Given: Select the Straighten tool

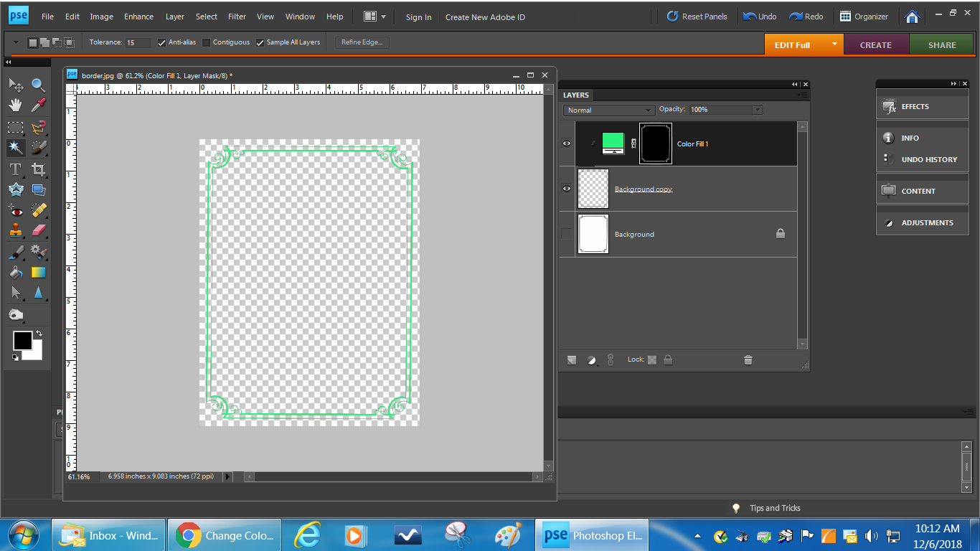Looking at the screenshot, I should pos(38,190).
